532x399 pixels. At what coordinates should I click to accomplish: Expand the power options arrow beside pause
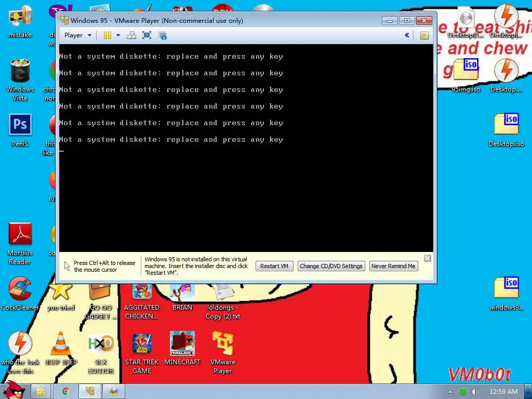click(118, 35)
